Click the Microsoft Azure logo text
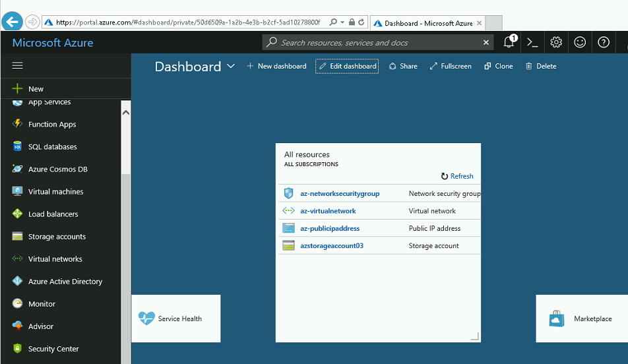 53,42
